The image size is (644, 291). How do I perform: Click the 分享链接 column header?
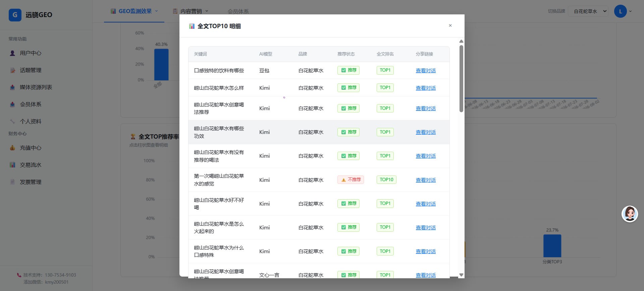click(424, 54)
